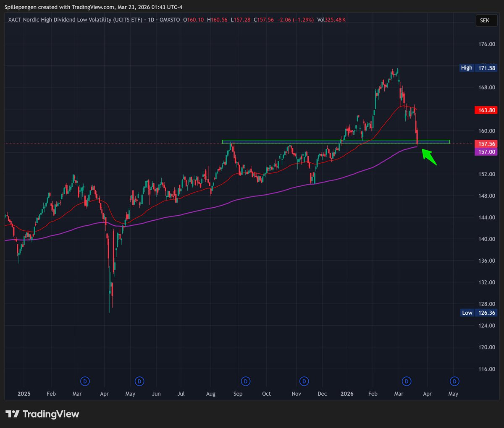Image resolution: width=504 pixels, height=428 pixels.
Task: Click the Spillepengen created with TradingView.com caption
Action: (x=93, y=7)
